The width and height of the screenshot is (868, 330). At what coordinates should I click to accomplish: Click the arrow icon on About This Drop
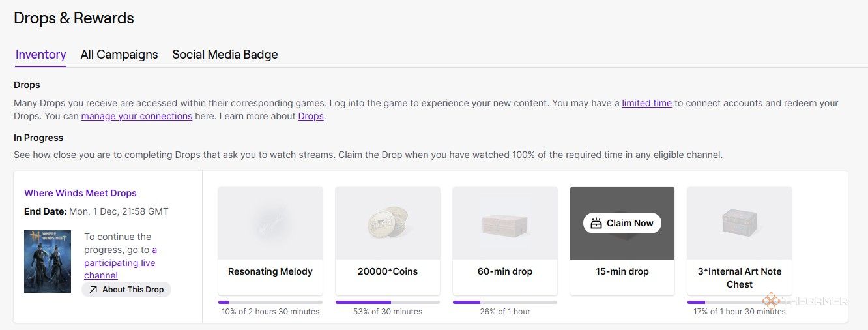[93, 290]
